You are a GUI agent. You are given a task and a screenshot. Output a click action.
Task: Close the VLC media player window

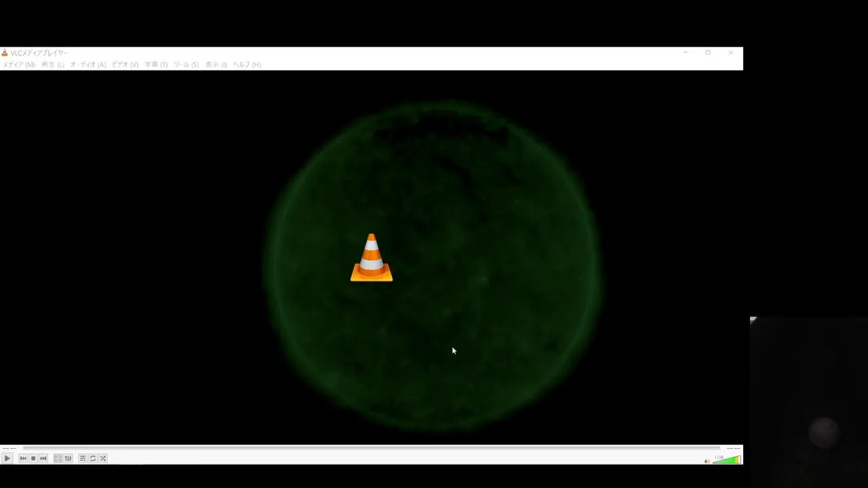tap(730, 53)
